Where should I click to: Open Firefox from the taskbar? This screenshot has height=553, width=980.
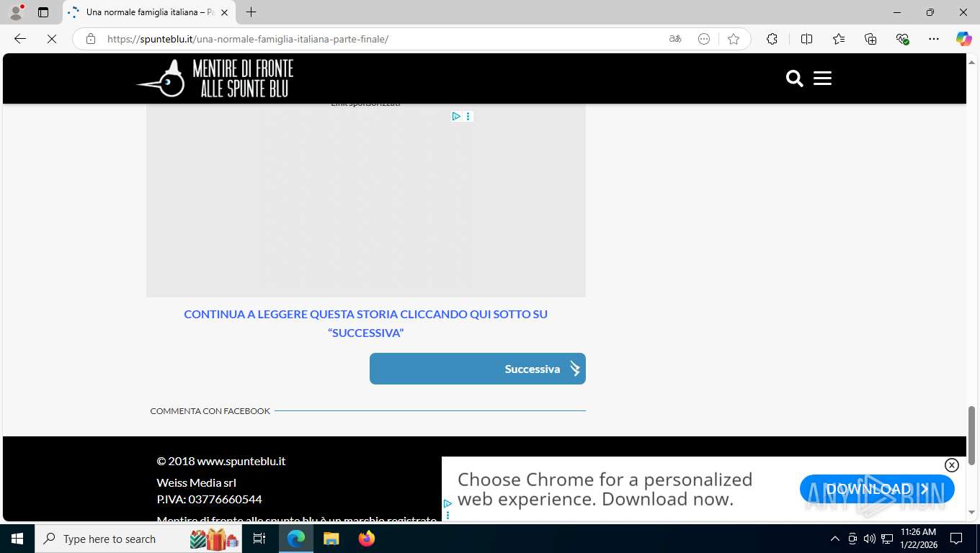pyautogui.click(x=367, y=539)
